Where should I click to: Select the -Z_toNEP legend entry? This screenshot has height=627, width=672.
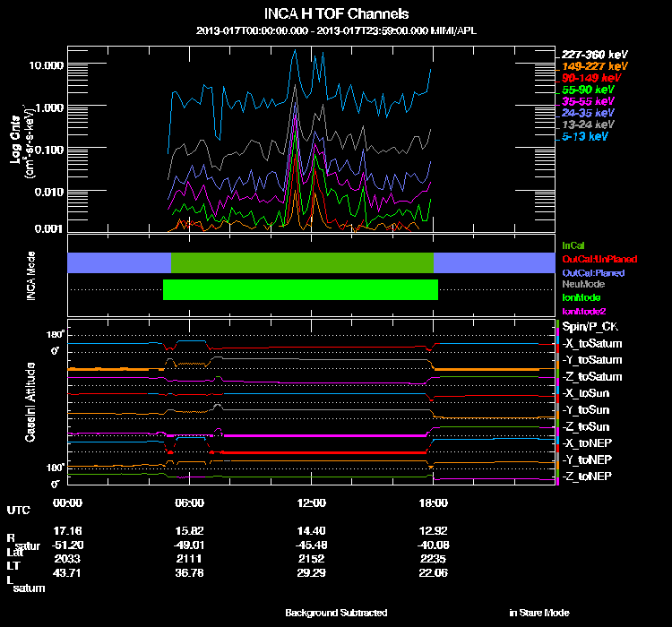point(587,475)
